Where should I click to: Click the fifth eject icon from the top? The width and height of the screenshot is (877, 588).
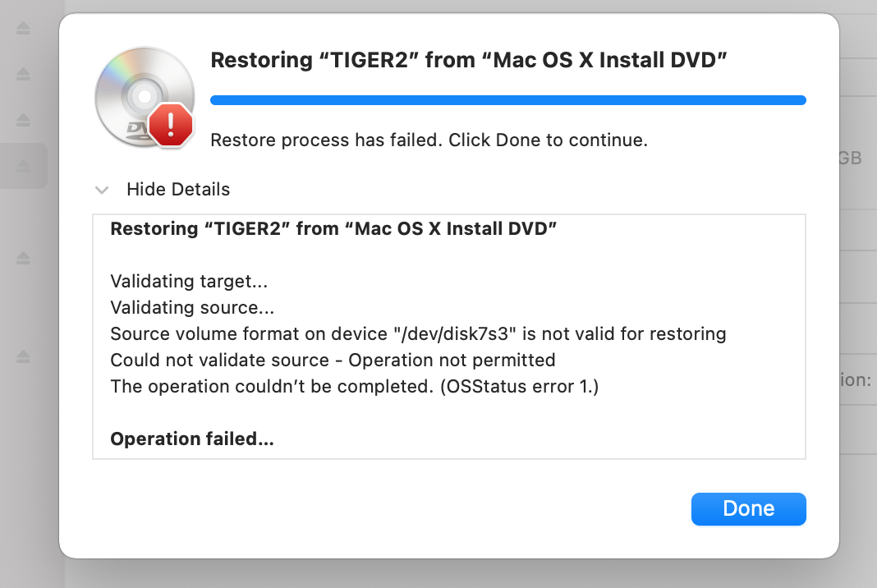23,258
